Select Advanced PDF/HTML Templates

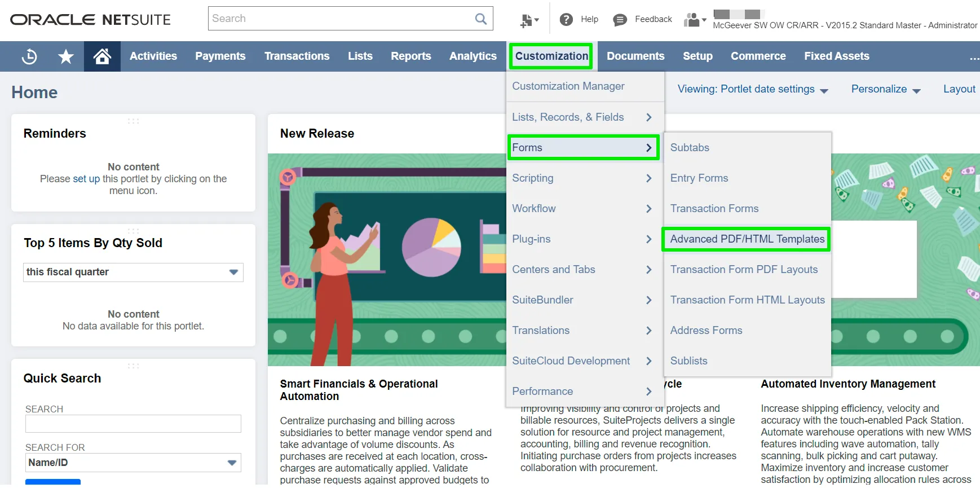pyautogui.click(x=747, y=239)
